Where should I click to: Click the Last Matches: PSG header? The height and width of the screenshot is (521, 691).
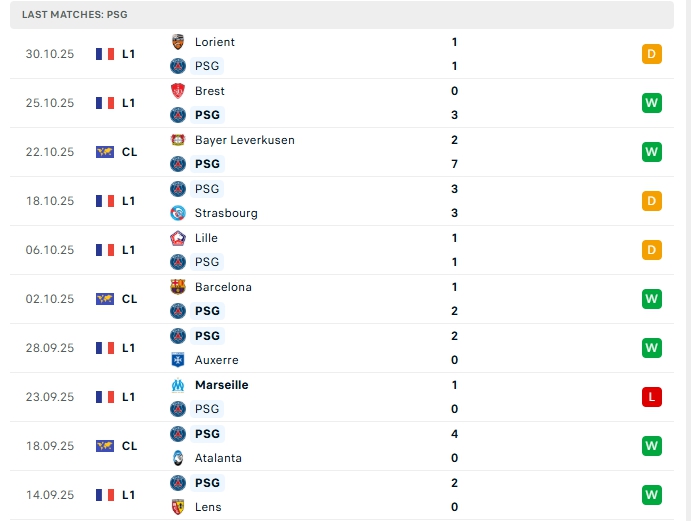click(x=74, y=15)
